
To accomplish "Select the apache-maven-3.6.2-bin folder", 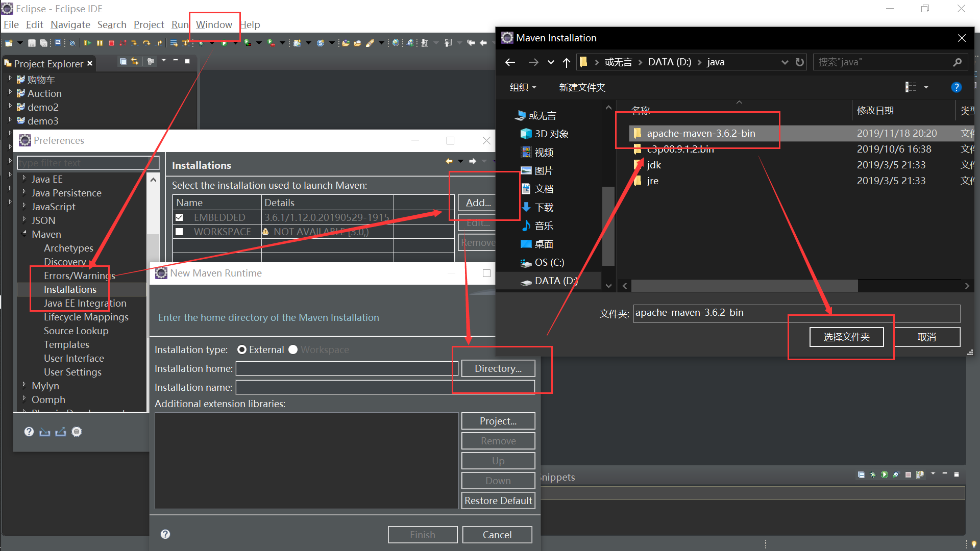I will [701, 133].
